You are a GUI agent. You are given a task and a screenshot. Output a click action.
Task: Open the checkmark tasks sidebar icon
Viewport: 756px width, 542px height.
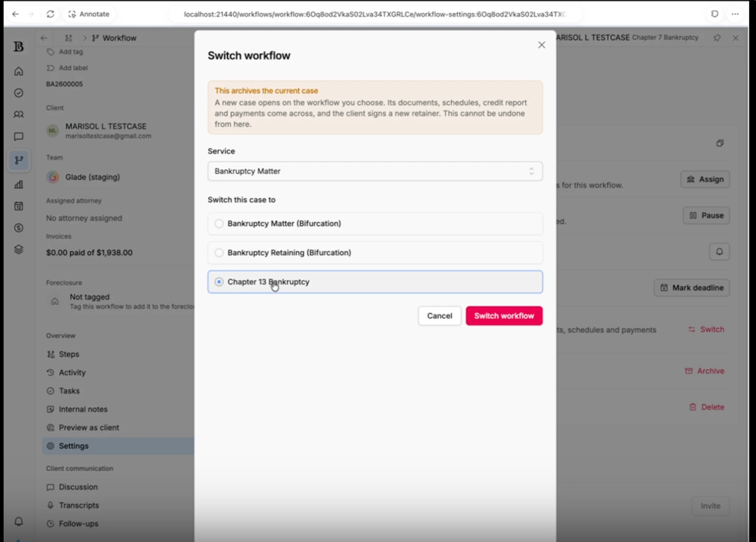click(x=18, y=93)
